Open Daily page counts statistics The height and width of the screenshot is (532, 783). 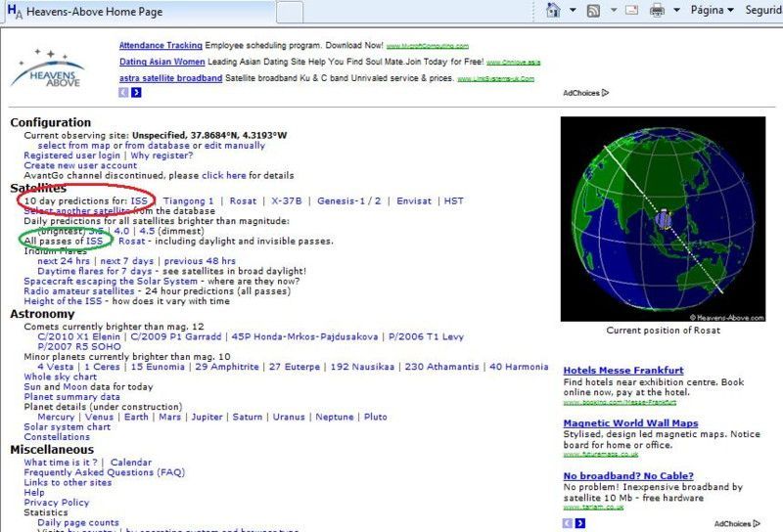point(78,522)
